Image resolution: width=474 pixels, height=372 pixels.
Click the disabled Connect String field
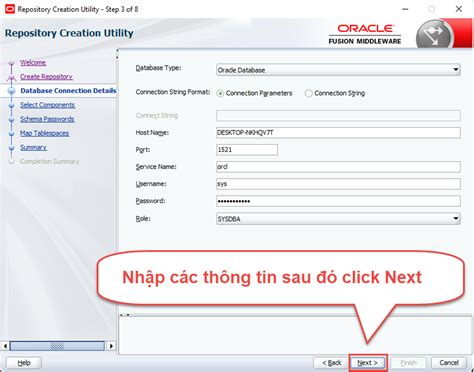(x=338, y=116)
